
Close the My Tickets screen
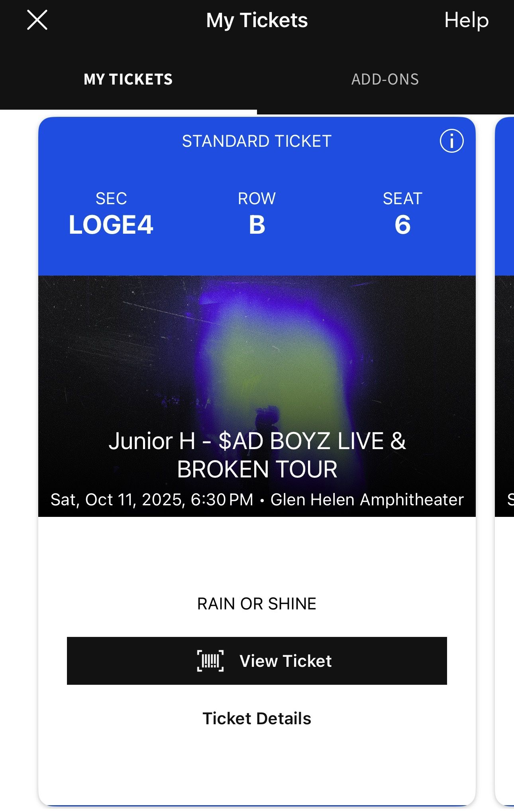tap(37, 20)
